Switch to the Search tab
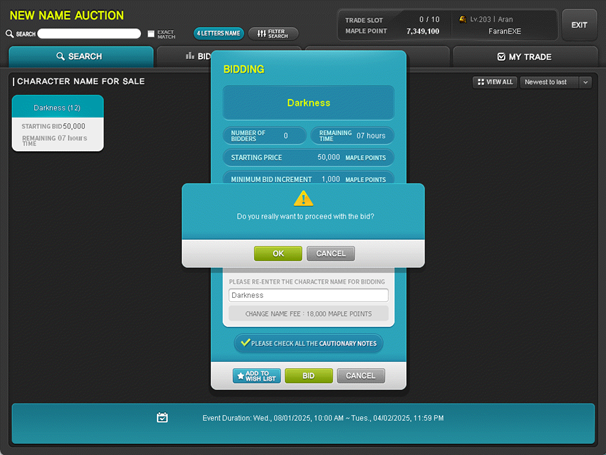Screen dimensions: 606x455 (81, 56)
